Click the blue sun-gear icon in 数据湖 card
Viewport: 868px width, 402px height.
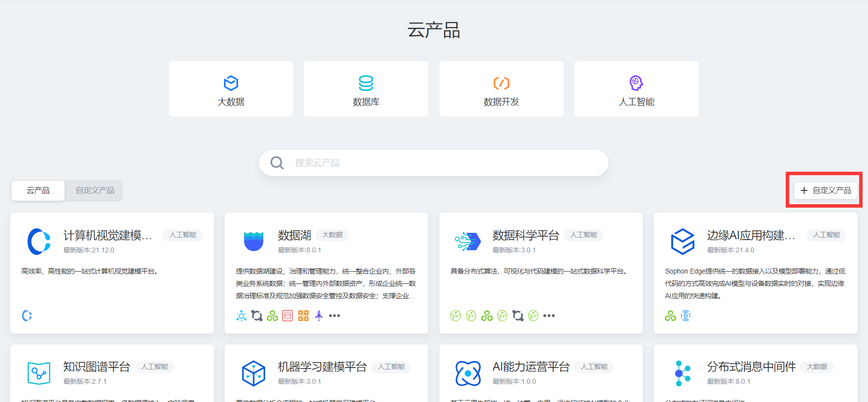coord(241,316)
